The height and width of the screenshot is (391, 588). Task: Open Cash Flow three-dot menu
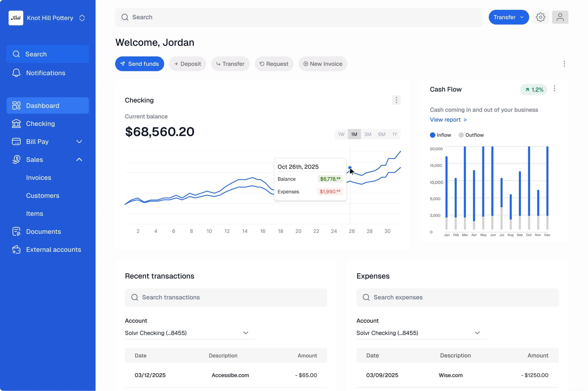(554, 89)
